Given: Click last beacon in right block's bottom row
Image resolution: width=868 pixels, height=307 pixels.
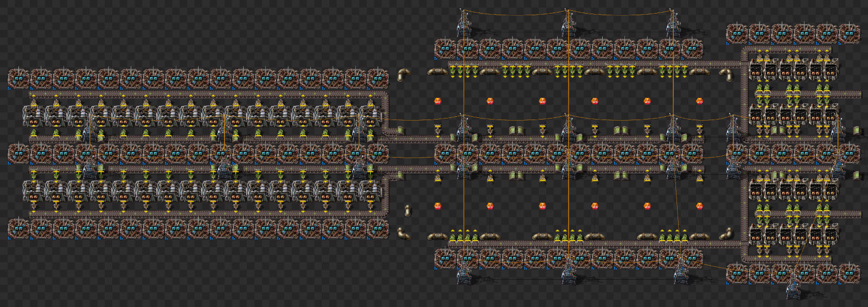Looking at the screenshot, I should click(849, 273).
